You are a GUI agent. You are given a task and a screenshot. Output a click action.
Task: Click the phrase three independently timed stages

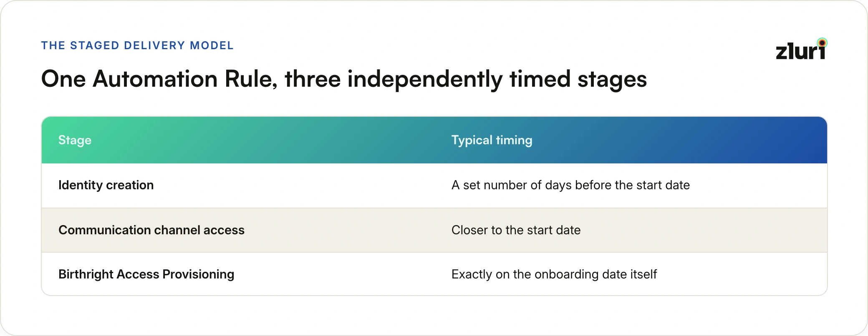(466, 79)
